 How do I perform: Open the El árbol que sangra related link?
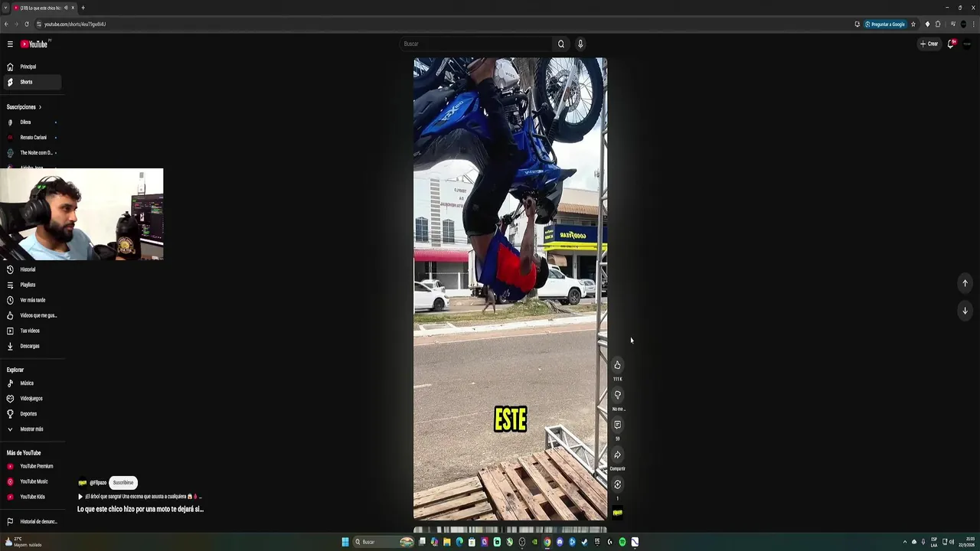pyautogui.click(x=139, y=497)
